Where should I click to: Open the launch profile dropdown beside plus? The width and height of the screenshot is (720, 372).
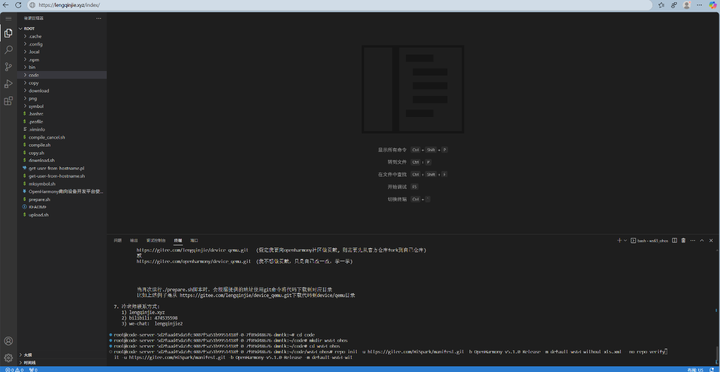(624, 240)
